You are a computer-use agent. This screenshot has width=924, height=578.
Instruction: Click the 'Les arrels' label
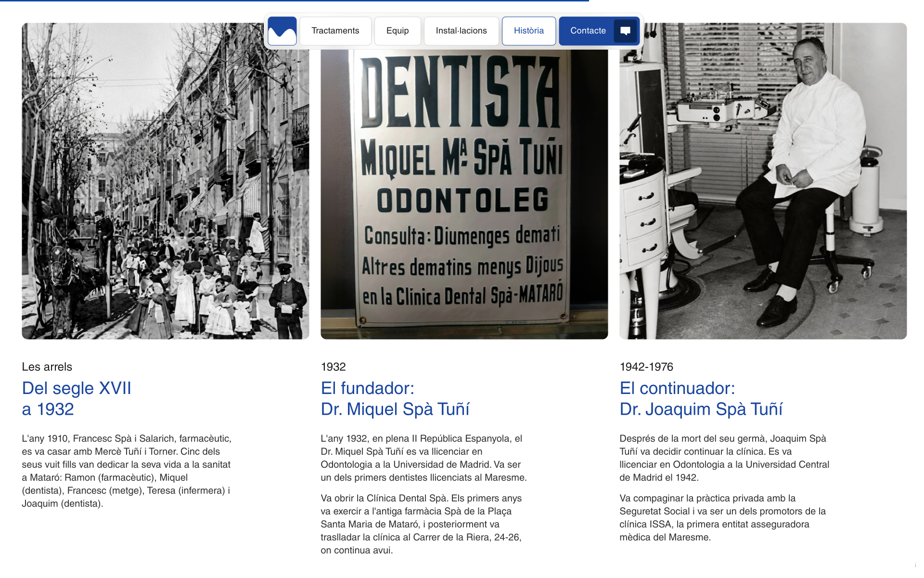47,367
